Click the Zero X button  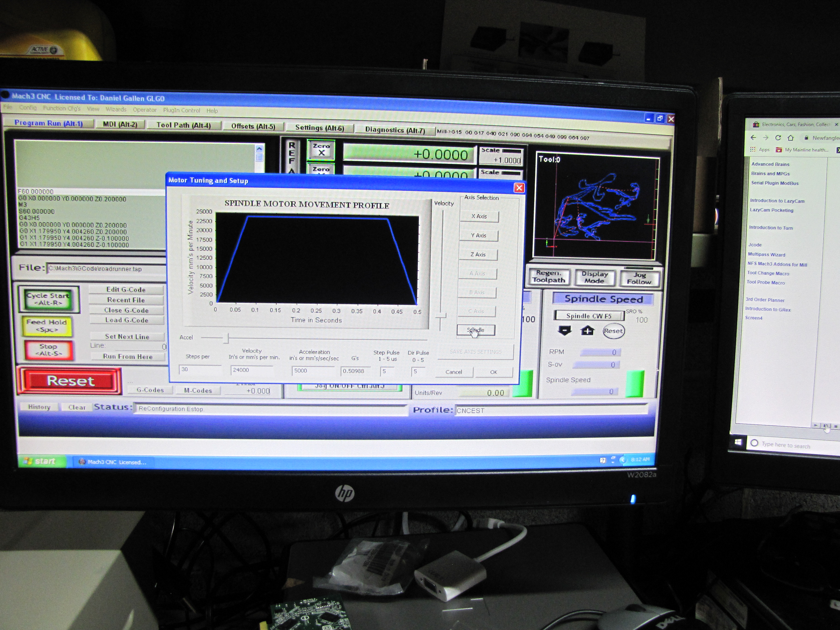321,150
